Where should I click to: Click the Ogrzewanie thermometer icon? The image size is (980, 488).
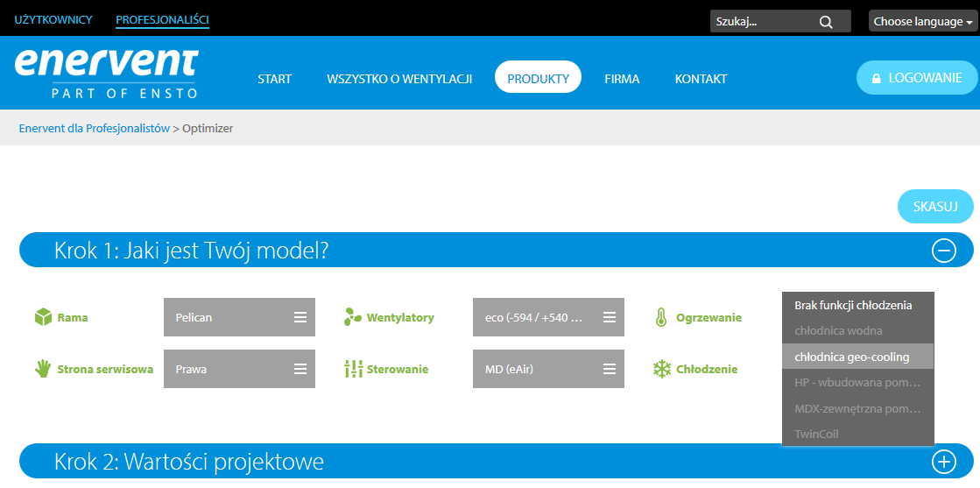(x=661, y=317)
